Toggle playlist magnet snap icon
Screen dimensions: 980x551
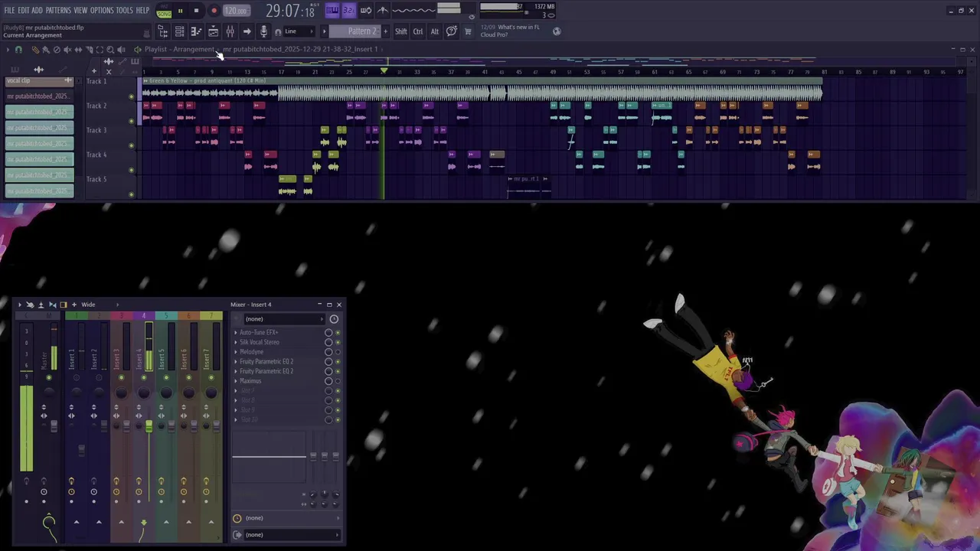coord(18,50)
